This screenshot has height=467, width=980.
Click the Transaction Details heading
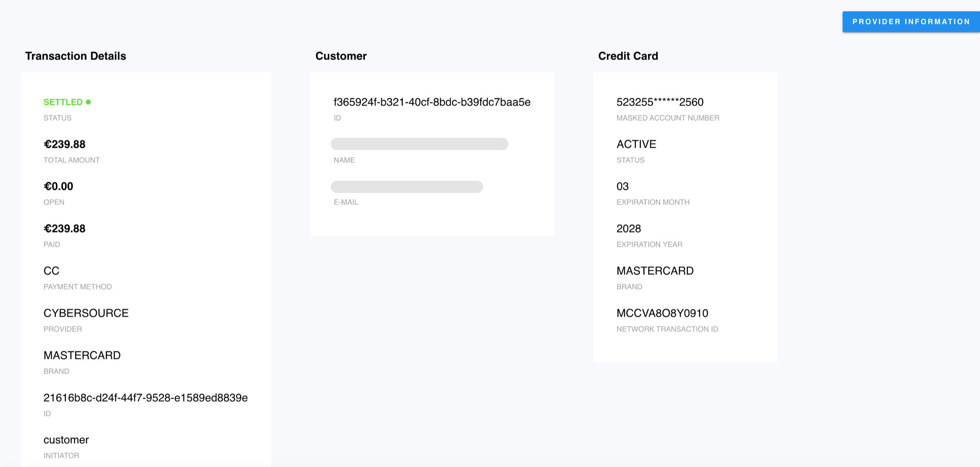click(x=75, y=56)
